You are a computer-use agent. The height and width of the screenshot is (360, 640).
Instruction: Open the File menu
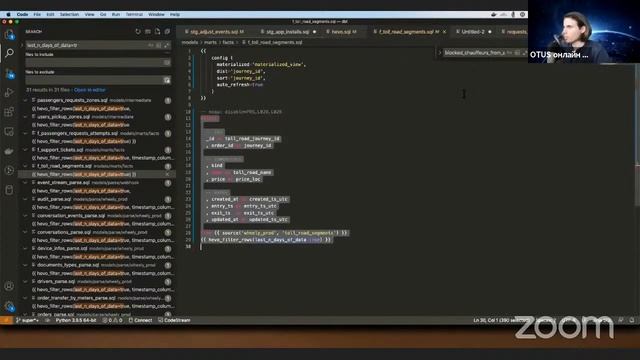37,14
